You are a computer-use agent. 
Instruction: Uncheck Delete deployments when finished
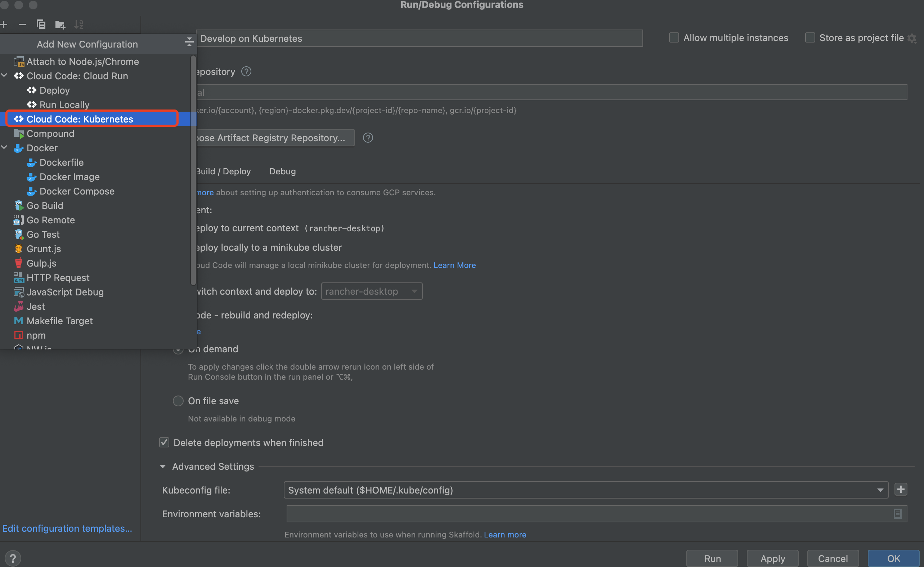point(164,442)
